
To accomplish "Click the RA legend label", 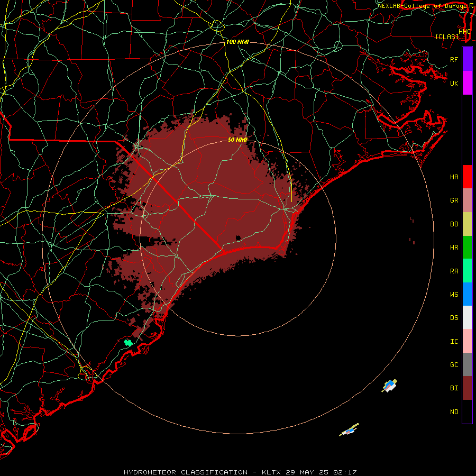I will pyautogui.click(x=454, y=271).
